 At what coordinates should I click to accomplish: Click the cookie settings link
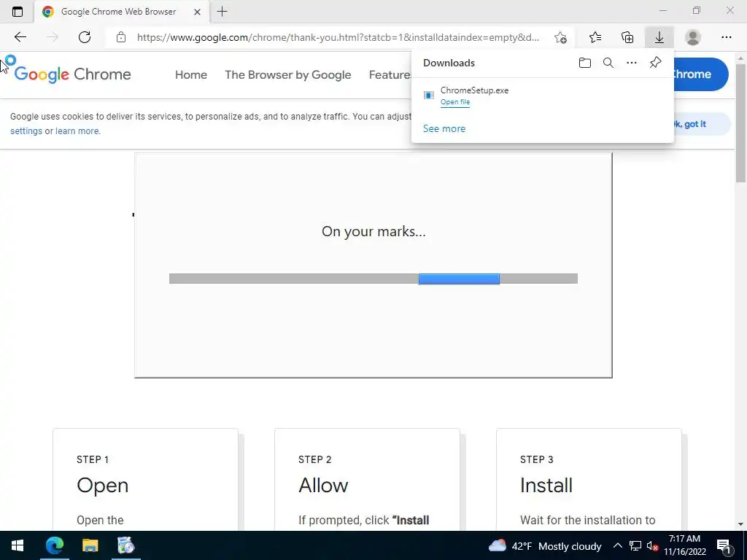point(26,131)
